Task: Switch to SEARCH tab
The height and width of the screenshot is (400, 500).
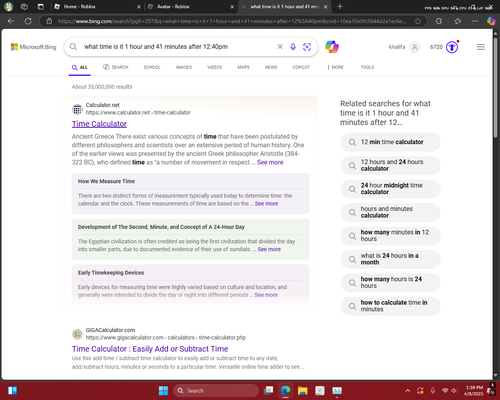Action: [116, 67]
